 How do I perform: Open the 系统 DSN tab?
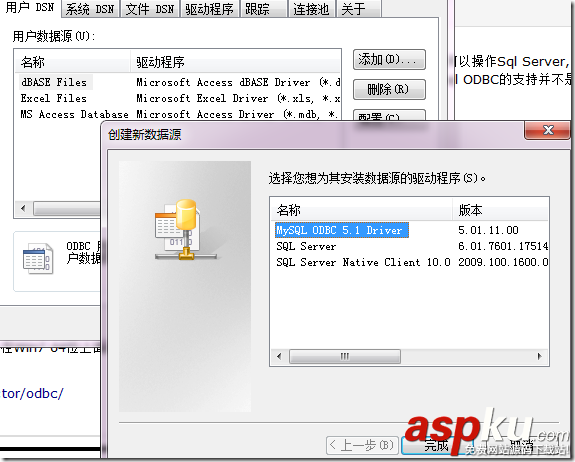[90, 9]
